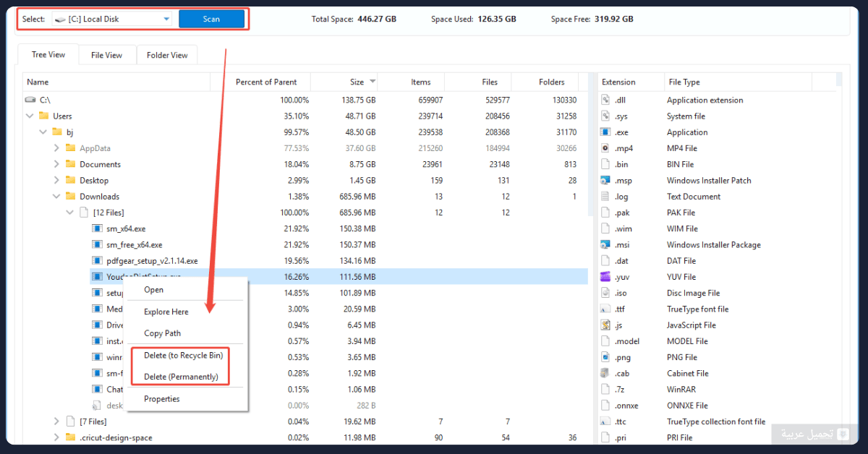Choose Copy Path in context menu

pyautogui.click(x=162, y=333)
